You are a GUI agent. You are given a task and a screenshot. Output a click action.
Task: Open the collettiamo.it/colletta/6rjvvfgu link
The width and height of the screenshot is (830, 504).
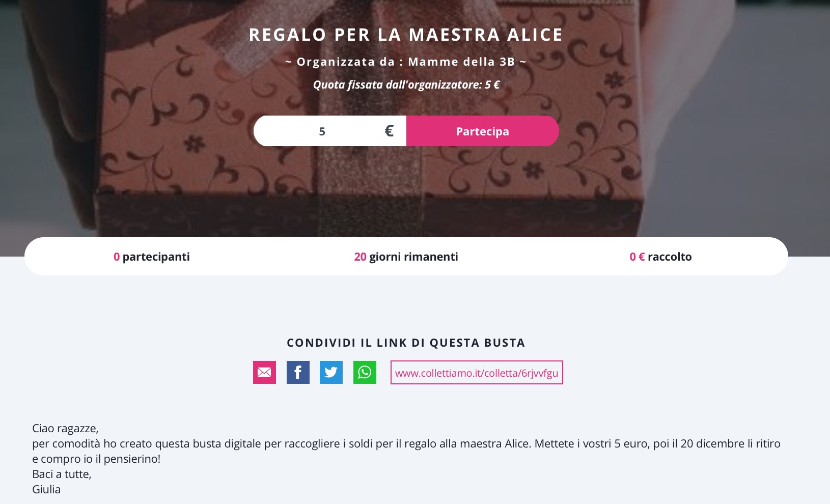pos(477,373)
